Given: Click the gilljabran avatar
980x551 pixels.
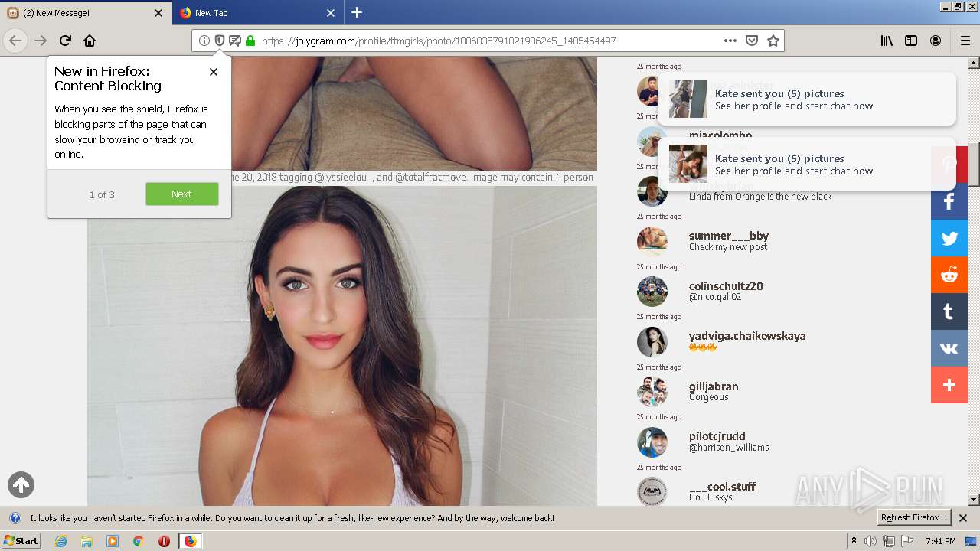Looking at the screenshot, I should tap(652, 392).
